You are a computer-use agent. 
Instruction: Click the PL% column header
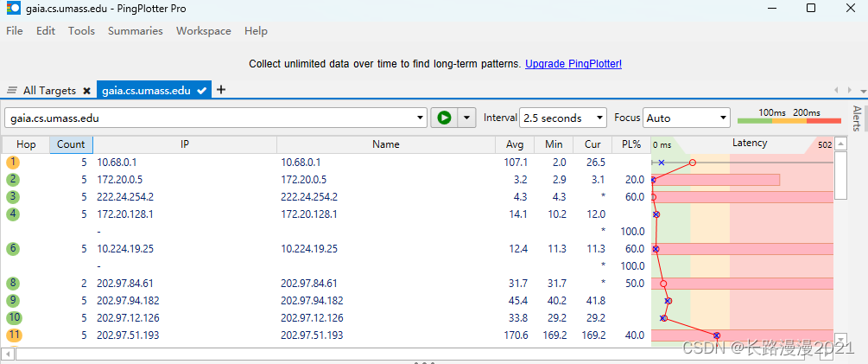tap(631, 144)
